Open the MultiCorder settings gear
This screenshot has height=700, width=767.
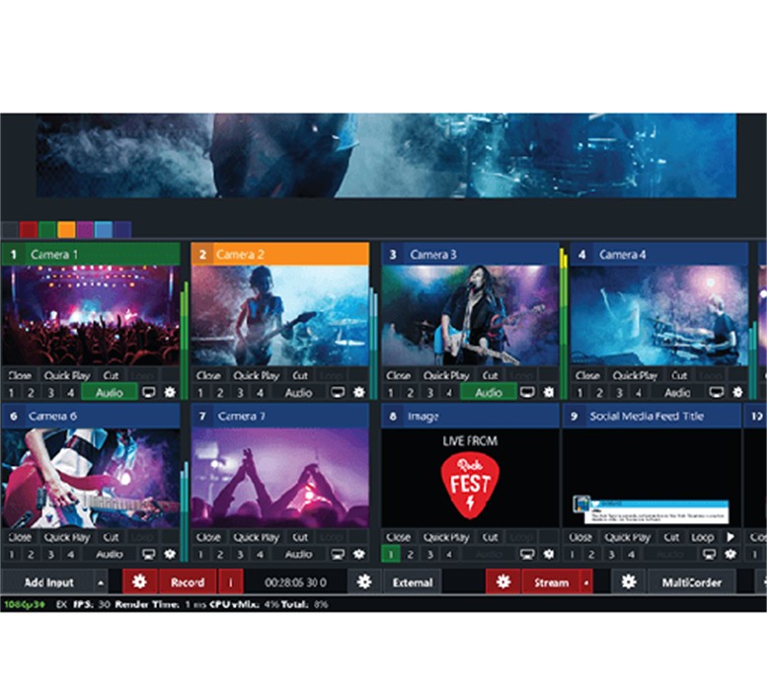628,582
